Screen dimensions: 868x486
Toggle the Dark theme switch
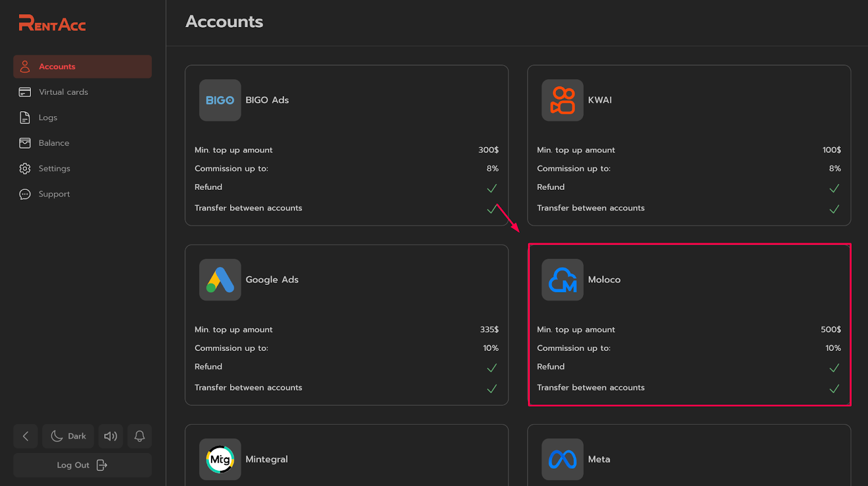point(68,436)
